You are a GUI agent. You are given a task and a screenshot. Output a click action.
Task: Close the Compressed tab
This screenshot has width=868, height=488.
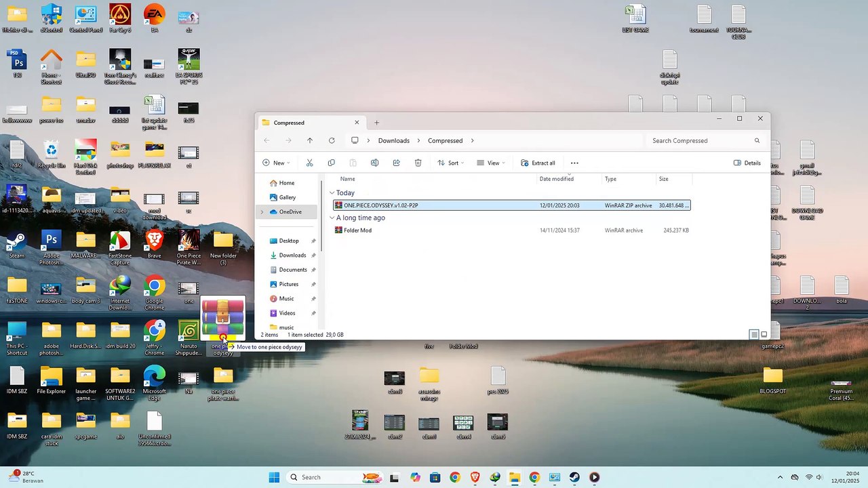357,123
